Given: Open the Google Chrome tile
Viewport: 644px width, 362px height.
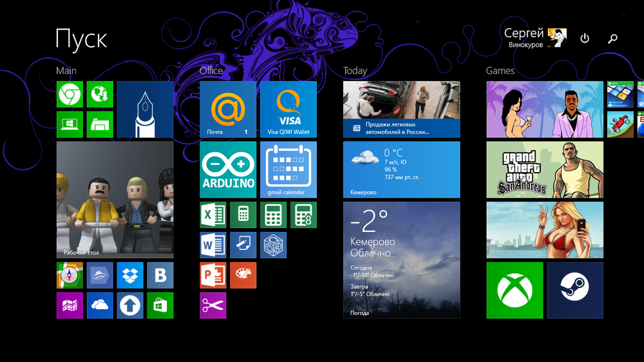Looking at the screenshot, I should tap(70, 94).
